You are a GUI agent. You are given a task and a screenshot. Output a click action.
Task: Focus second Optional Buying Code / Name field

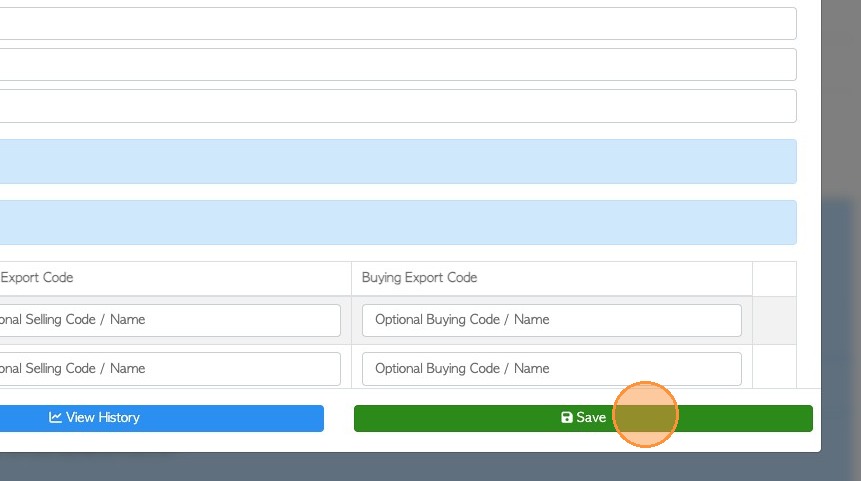point(552,369)
